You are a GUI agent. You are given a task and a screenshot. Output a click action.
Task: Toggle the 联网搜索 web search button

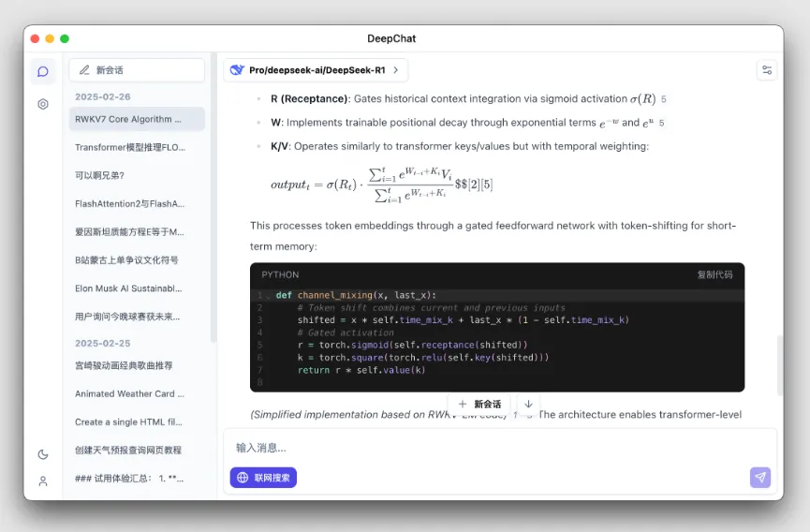click(x=263, y=478)
